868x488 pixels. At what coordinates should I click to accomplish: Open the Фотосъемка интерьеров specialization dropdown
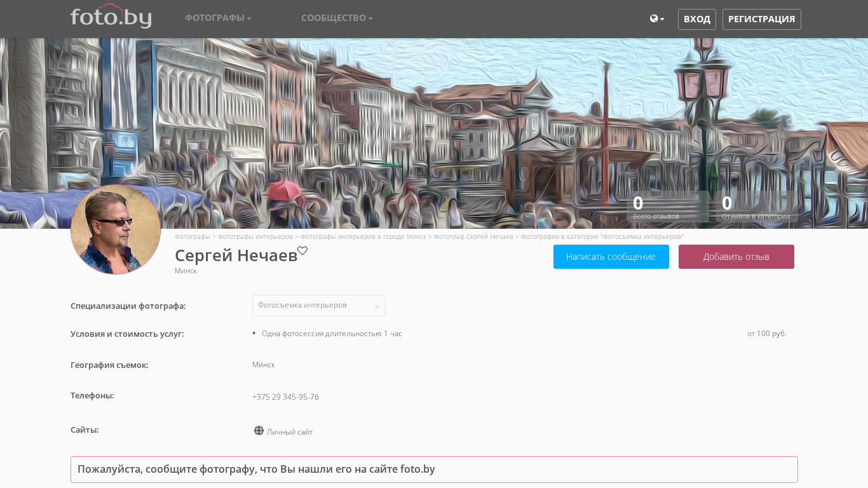(x=318, y=306)
